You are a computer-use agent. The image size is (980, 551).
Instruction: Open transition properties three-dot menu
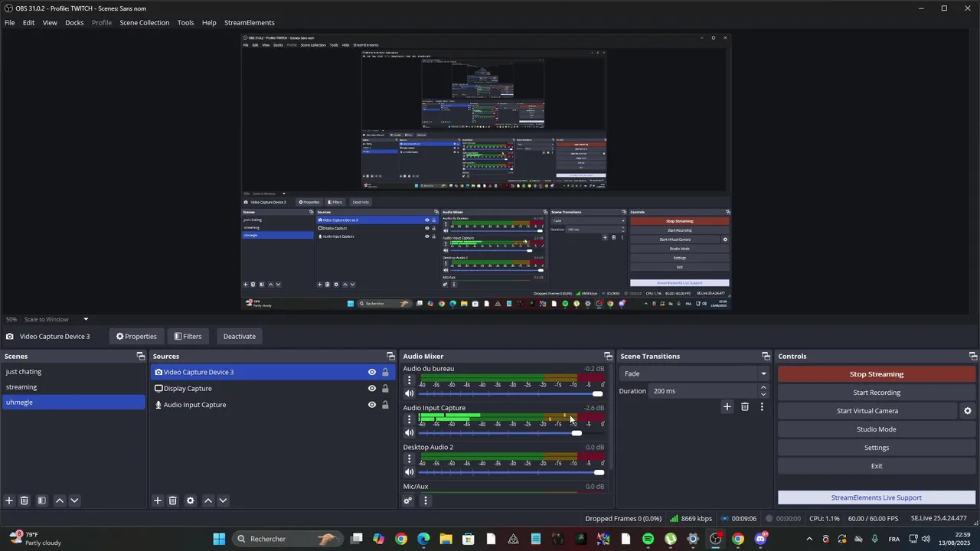pos(762,406)
